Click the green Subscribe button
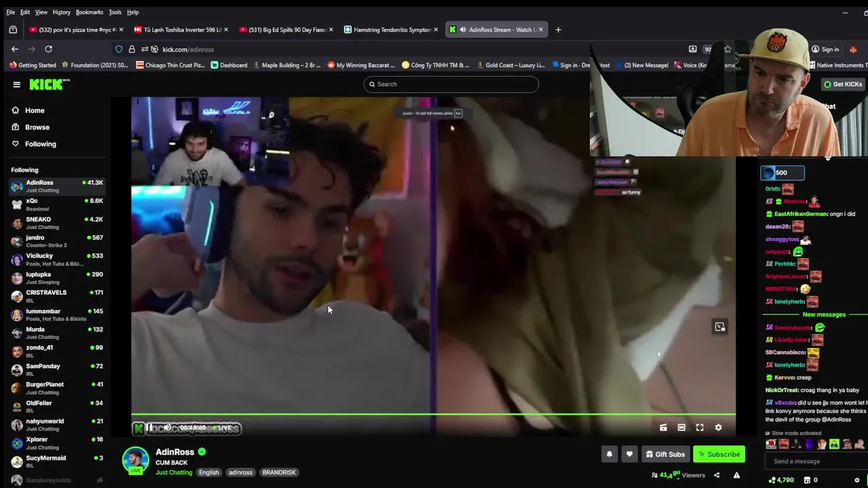Image resolution: width=868 pixels, height=488 pixels. pyautogui.click(x=719, y=454)
